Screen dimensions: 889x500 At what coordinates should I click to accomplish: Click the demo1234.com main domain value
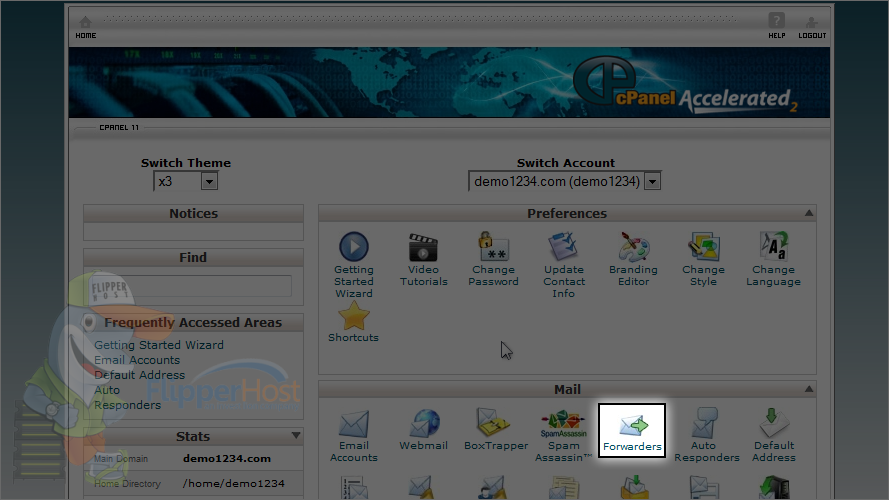(x=227, y=459)
